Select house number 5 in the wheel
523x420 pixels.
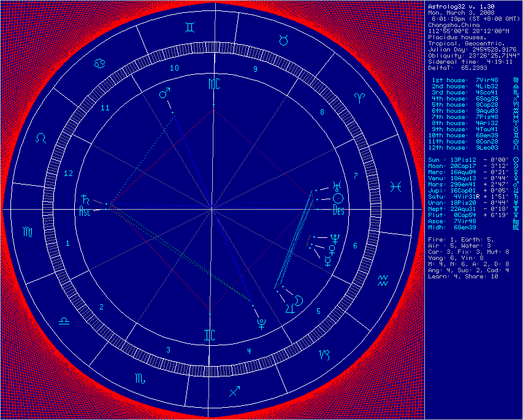coord(318,311)
